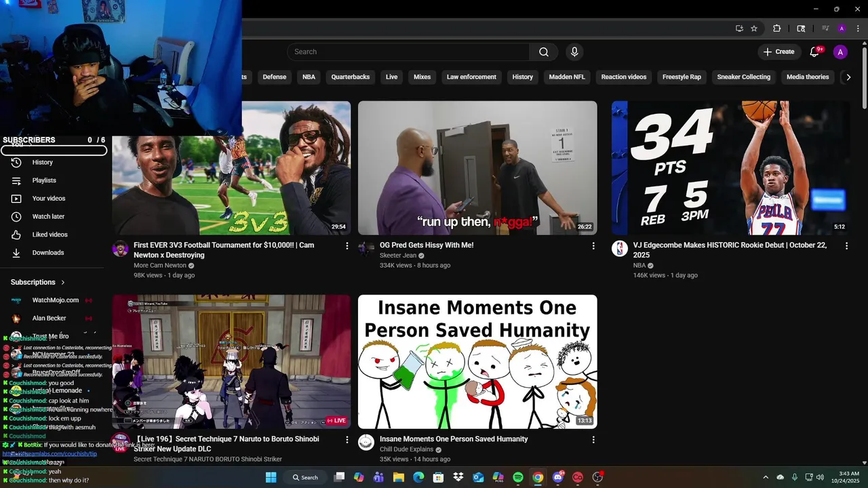This screenshot has width=868, height=488.
Task: Open options for Insane Moments video
Action: (x=593, y=440)
